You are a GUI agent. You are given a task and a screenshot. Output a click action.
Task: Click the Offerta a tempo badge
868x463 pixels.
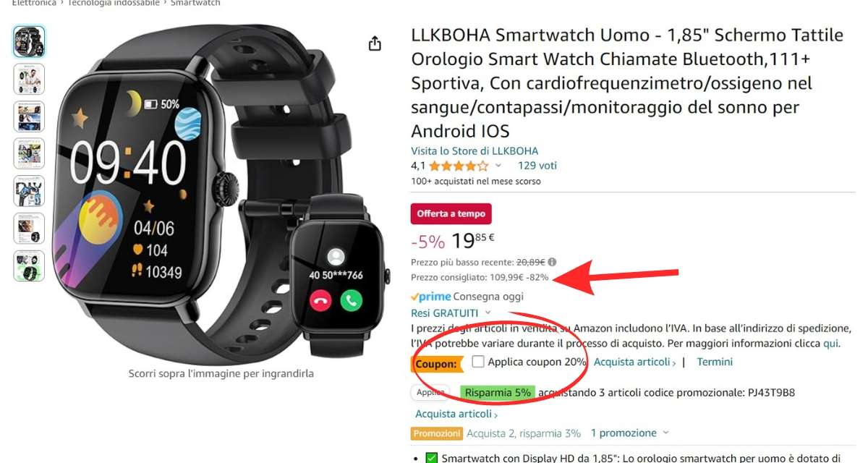point(451,214)
